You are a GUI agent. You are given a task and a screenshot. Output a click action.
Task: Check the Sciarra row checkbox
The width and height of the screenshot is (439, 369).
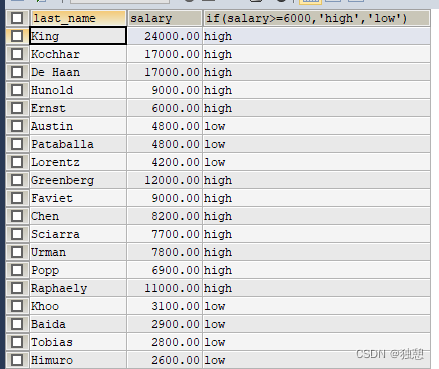click(x=17, y=234)
